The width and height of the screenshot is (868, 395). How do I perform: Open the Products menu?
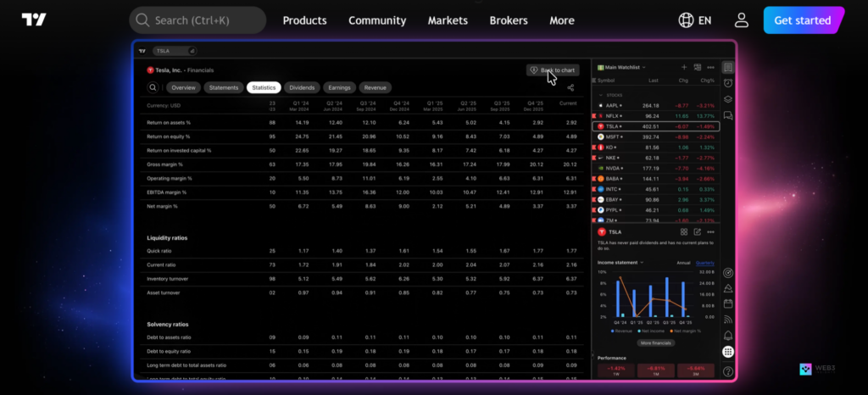304,20
